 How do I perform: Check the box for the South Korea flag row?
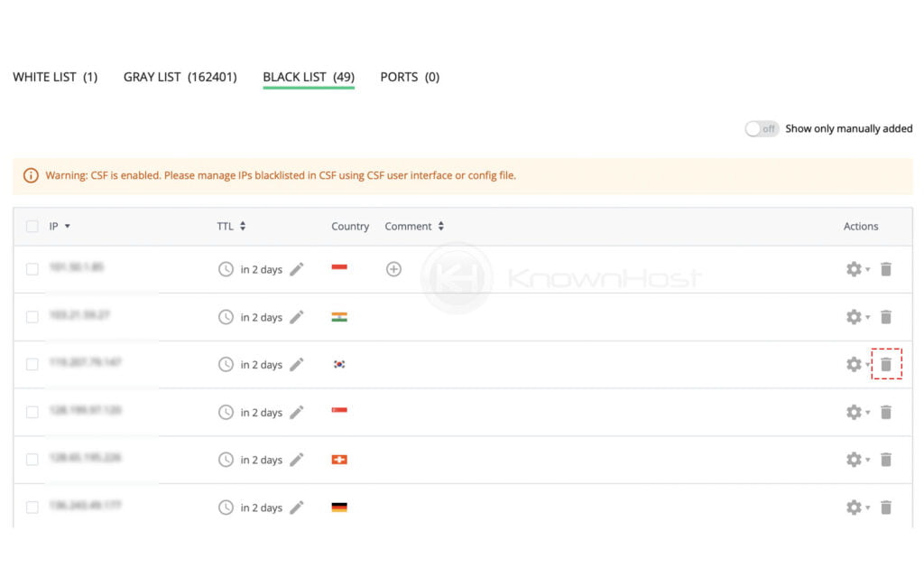pos(32,365)
